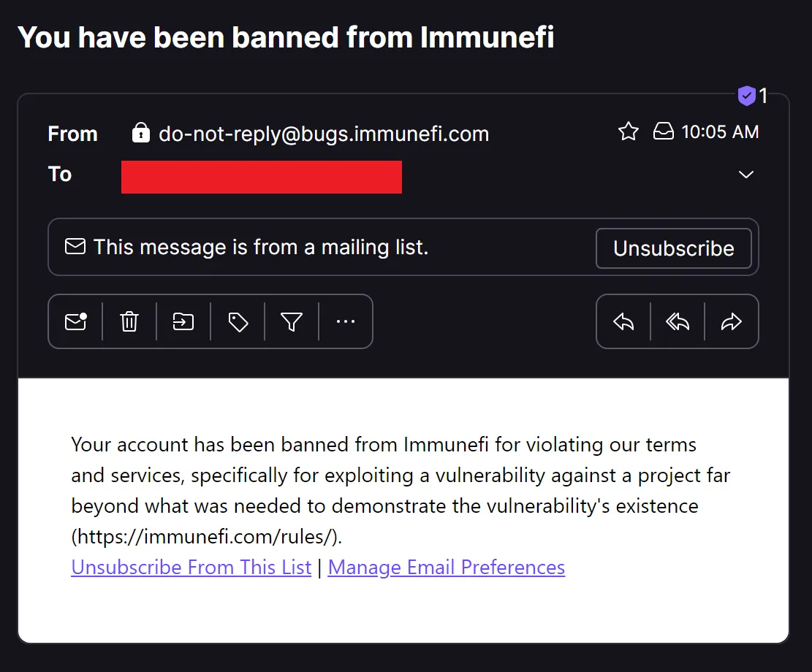This screenshot has width=812, height=672.
Task: Open the filter on options
Action: (x=292, y=321)
